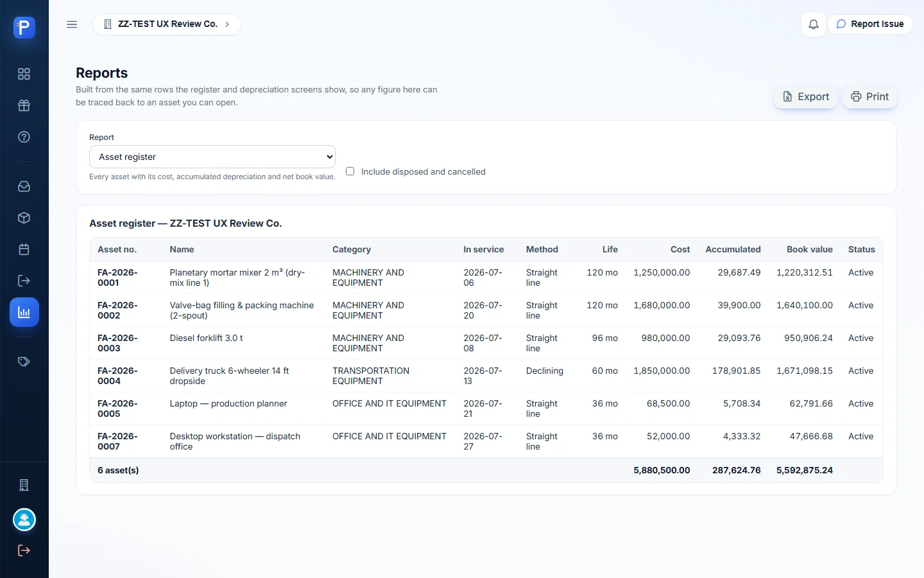This screenshot has height=578, width=924.
Task: Open the building company icon in sidebar
Action: tap(24, 485)
